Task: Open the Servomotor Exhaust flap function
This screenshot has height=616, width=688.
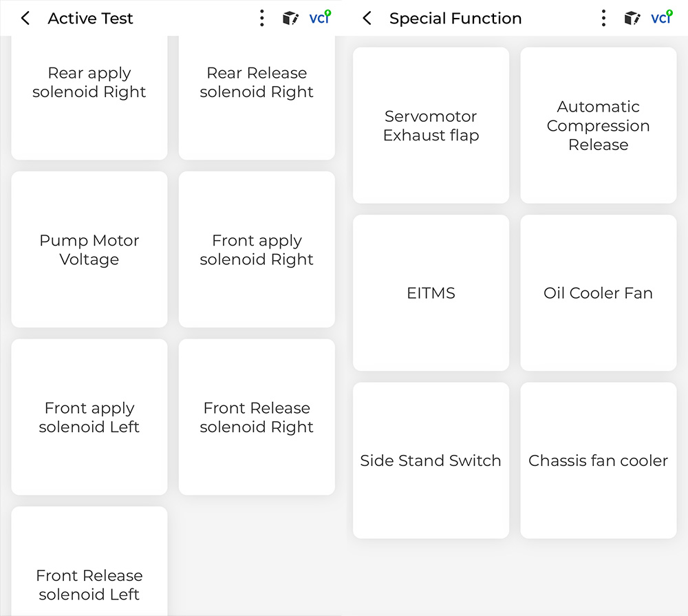Action: click(x=431, y=126)
